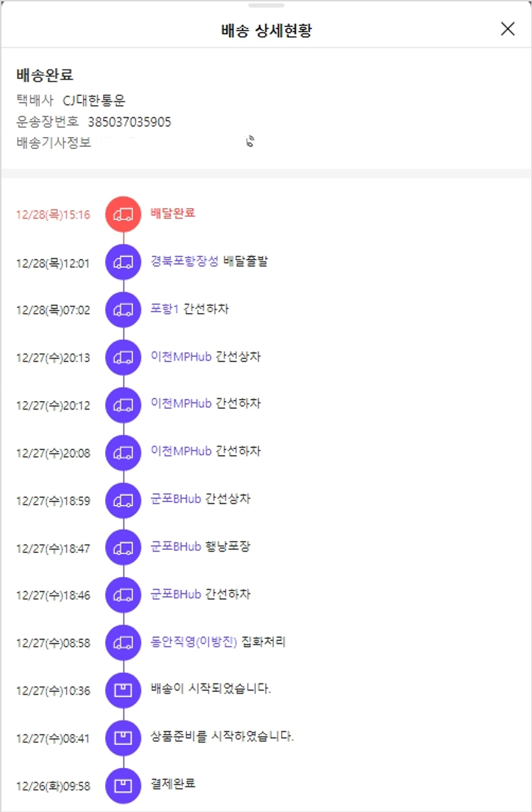This screenshot has height=812, width=532.
Task: Close the 배송 상세현황 dialog
Action: 508,29
